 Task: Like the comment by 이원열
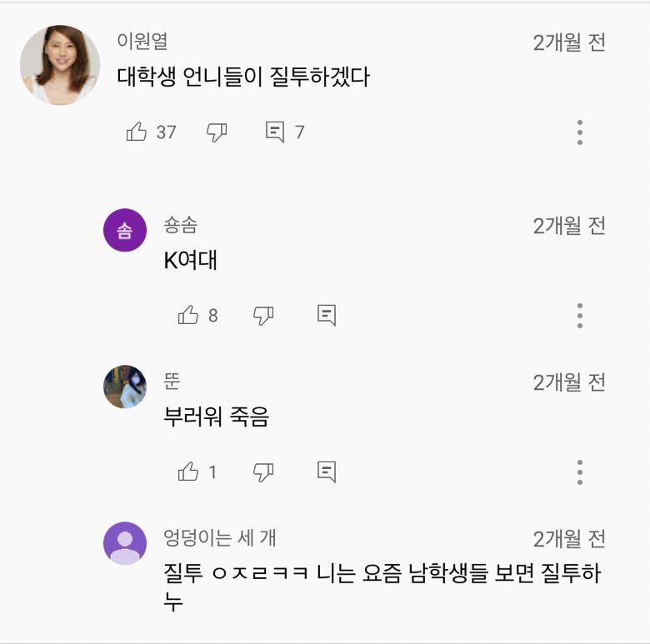[137, 132]
